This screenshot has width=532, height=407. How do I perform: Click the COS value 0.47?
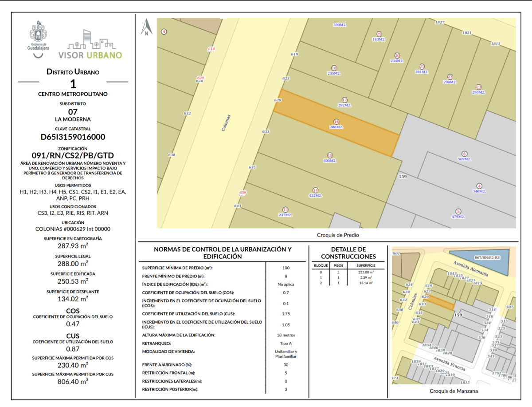(73, 324)
